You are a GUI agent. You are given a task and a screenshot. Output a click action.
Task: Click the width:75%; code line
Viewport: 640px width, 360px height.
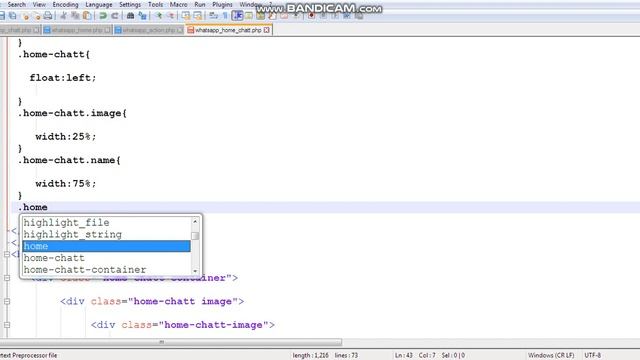(66, 184)
